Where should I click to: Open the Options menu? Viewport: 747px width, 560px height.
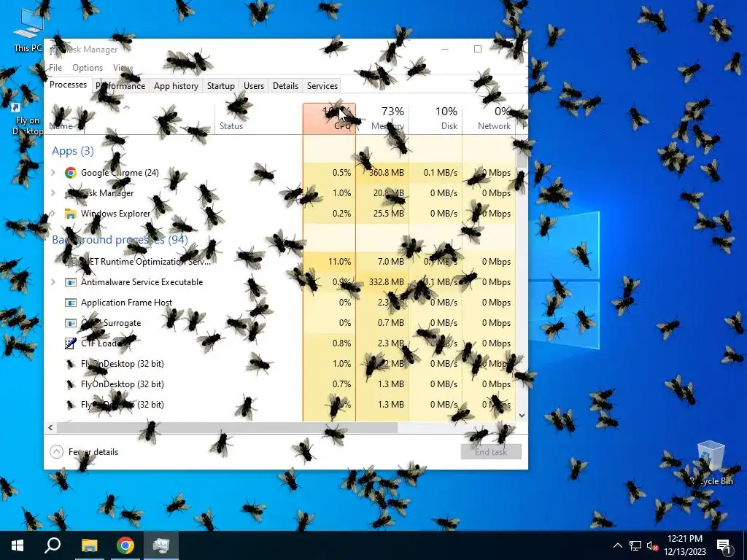(88, 68)
